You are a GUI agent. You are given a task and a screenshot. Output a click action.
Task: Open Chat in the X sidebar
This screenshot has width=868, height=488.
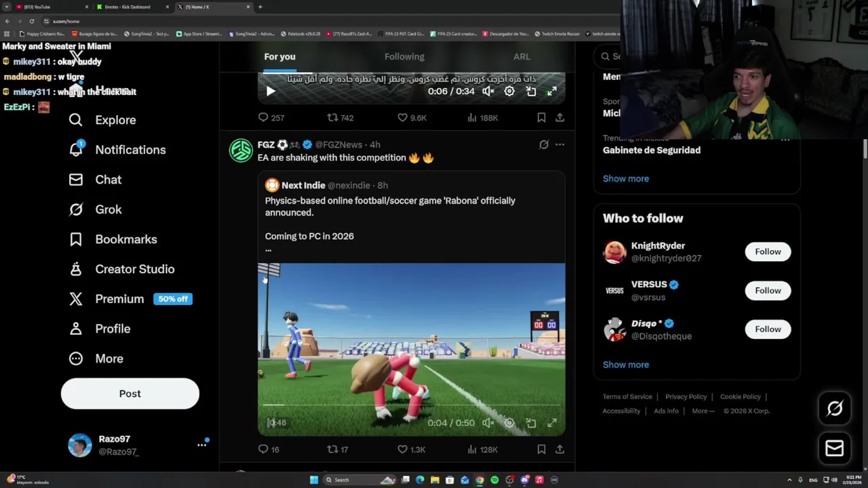point(95,180)
